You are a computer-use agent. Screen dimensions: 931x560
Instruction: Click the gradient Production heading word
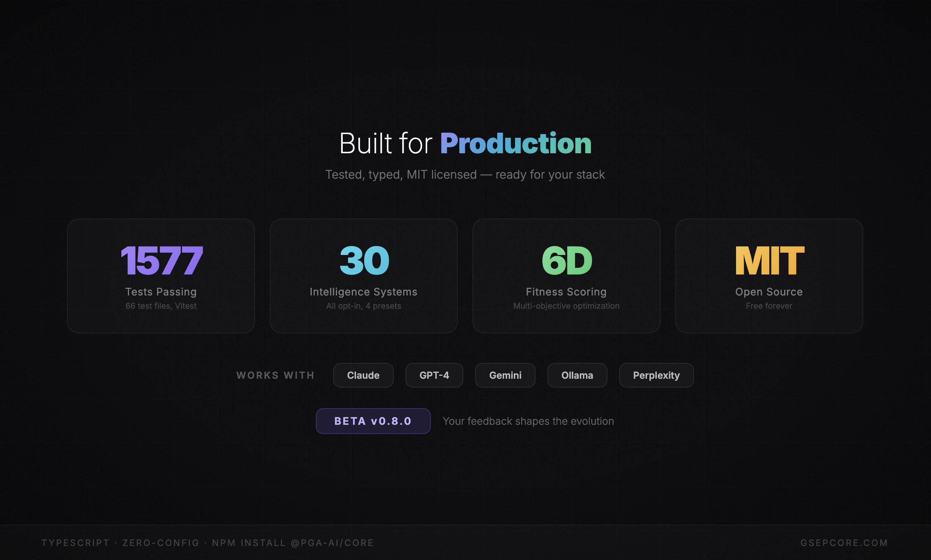point(516,143)
